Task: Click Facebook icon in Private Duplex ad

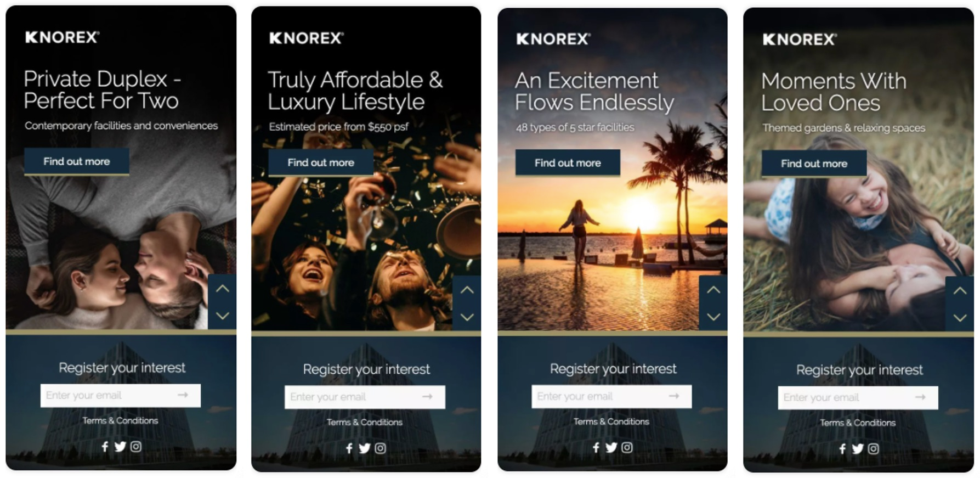Action: coord(105,447)
